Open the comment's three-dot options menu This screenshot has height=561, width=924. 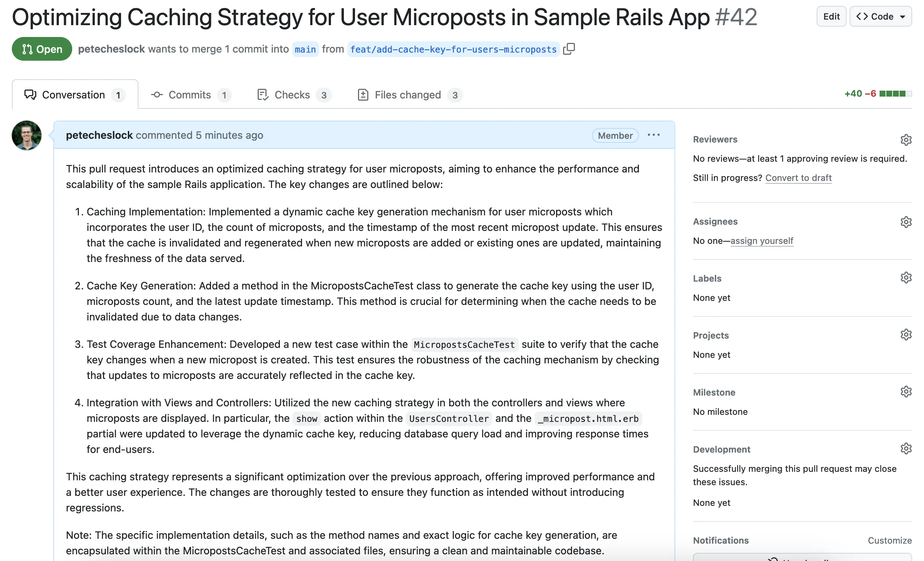[x=653, y=135]
